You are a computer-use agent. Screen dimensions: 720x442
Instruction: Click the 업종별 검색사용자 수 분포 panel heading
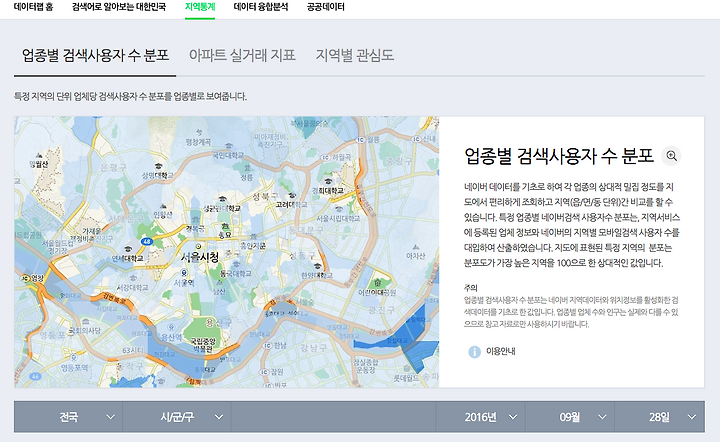point(558,156)
